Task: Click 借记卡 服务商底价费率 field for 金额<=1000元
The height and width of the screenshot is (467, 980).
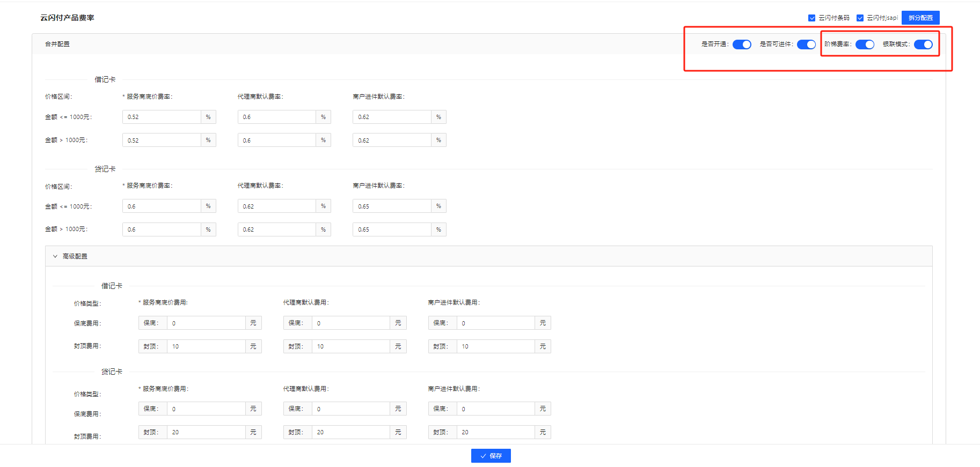Action: [162, 117]
